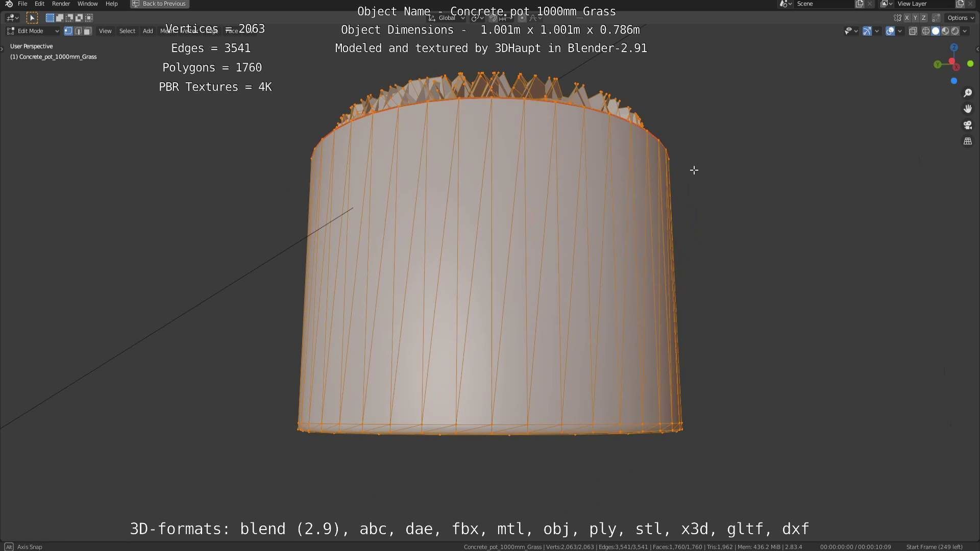Click the Scene name field
Viewport: 980px width, 551px height.
pos(824,4)
